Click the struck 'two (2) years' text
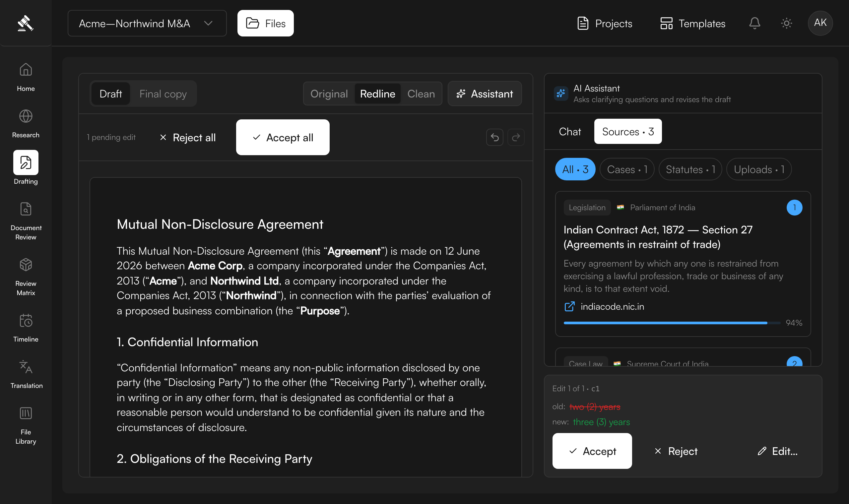Image resolution: width=849 pixels, height=504 pixels. 595,407
